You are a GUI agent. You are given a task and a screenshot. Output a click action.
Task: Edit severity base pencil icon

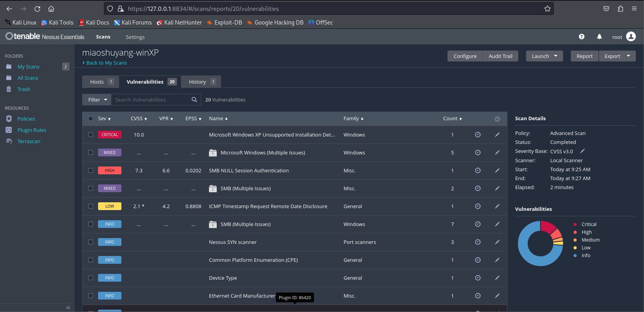pyautogui.click(x=583, y=151)
